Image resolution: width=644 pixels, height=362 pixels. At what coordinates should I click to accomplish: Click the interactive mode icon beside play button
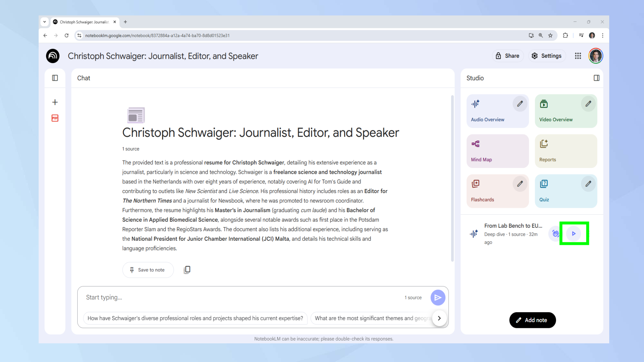point(555,234)
